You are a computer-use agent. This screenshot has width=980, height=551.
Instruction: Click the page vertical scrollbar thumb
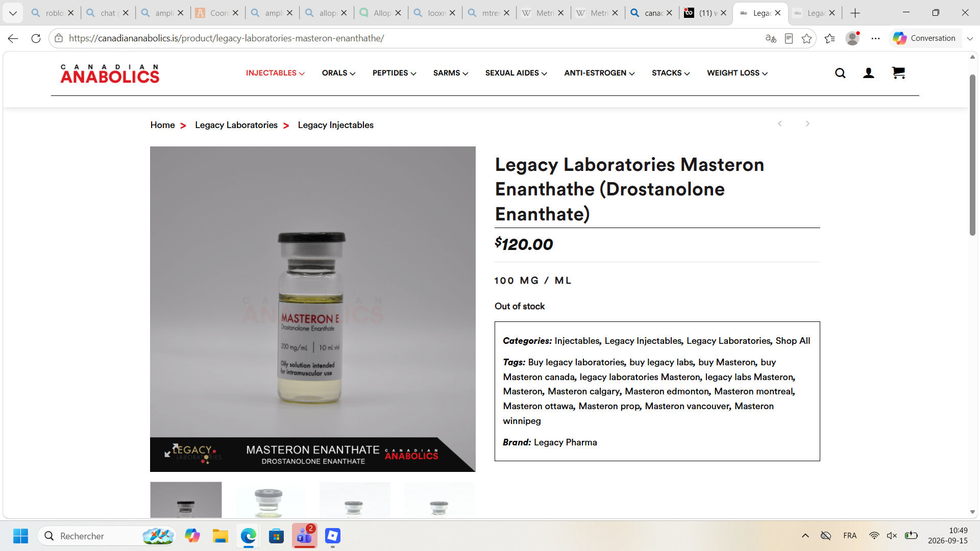[x=972, y=155]
